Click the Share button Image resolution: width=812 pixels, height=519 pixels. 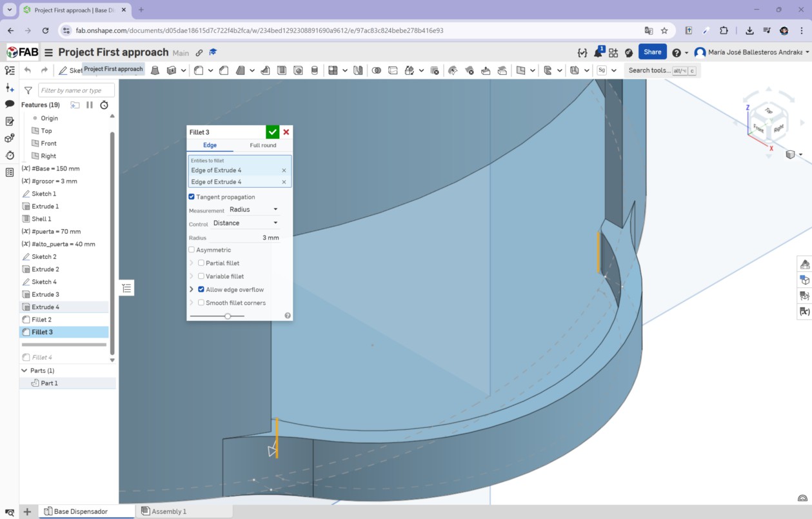(652, 52)
